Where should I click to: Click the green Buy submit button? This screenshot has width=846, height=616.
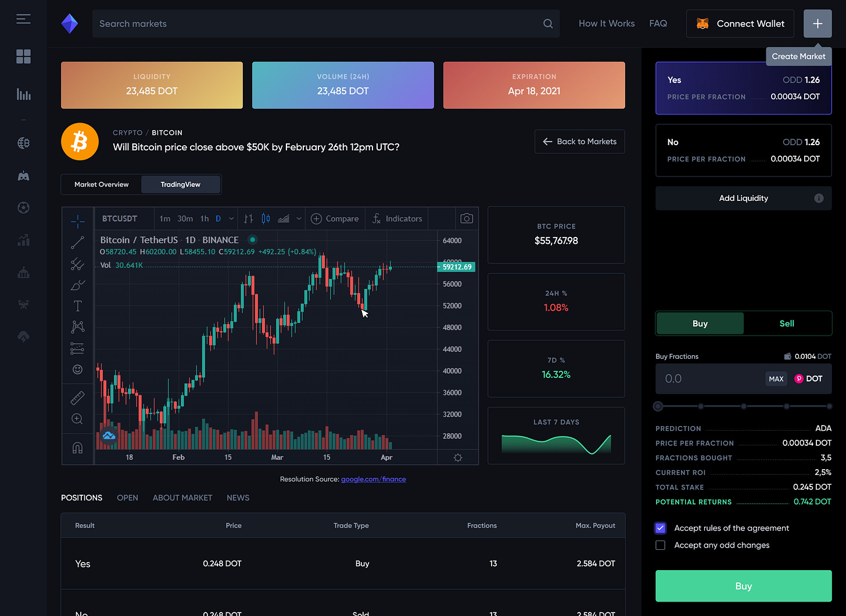744,586
